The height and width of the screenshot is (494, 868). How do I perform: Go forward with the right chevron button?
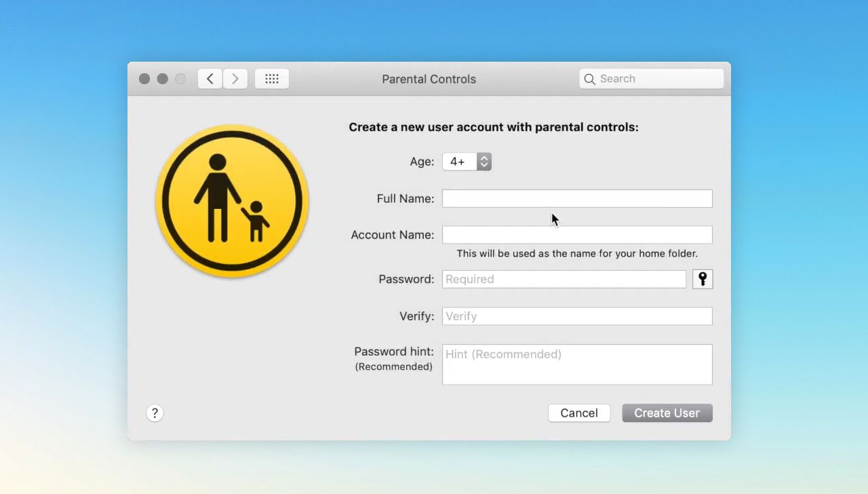pyautogui.click(x=235, y=79)
